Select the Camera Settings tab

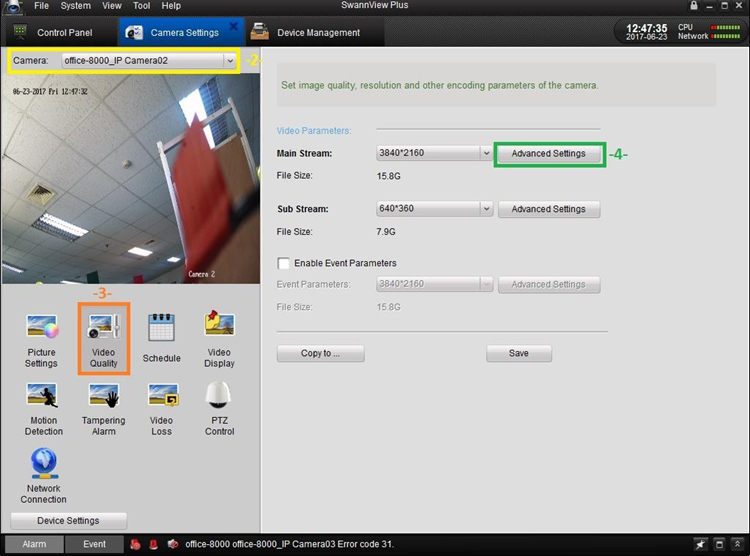180,33
